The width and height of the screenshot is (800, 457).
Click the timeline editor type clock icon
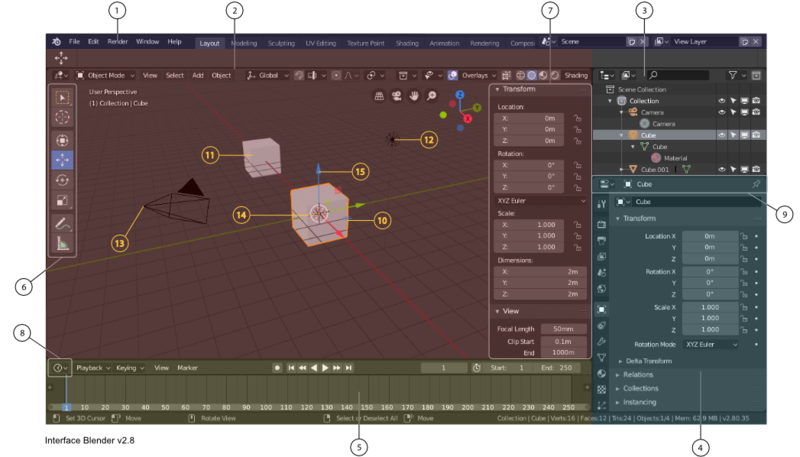point(60,368)
